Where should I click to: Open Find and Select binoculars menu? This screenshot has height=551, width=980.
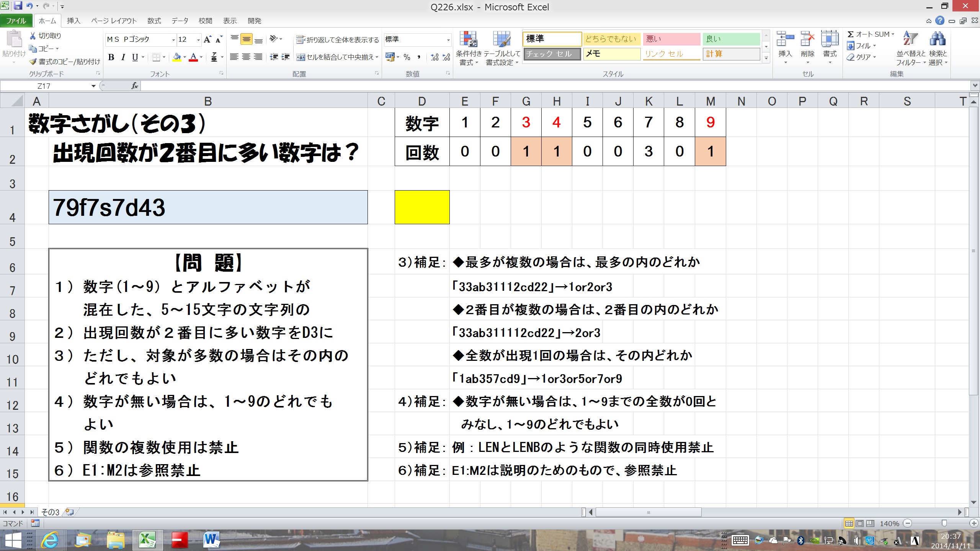pos(938,48)
